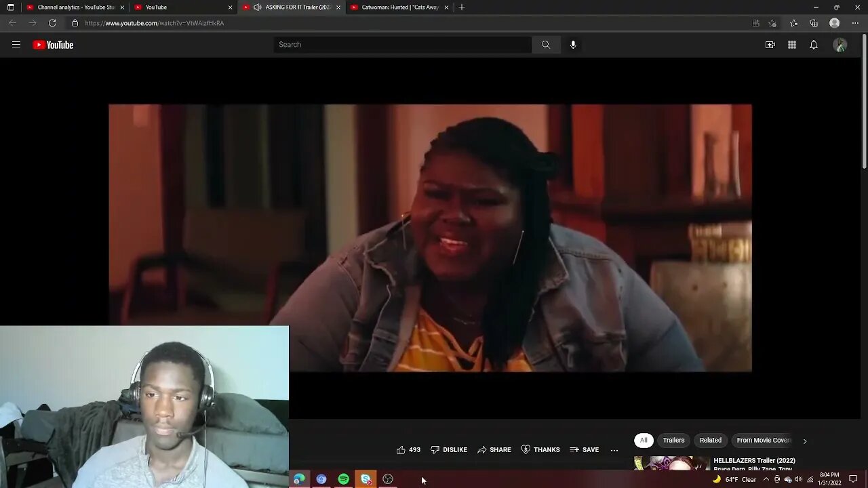This screenshot has height=488, width=868.
Task: Go back with the browser back arrow
Action: pos(12,23)
